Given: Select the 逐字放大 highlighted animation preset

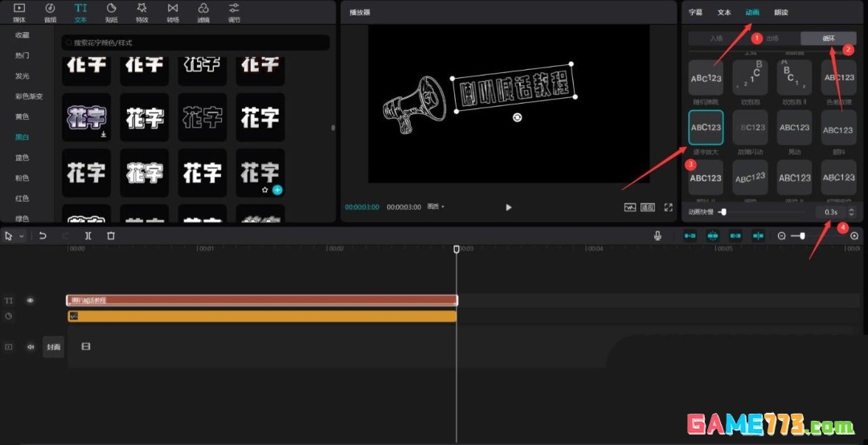Looking at the screenshot, I should [706, 127].
